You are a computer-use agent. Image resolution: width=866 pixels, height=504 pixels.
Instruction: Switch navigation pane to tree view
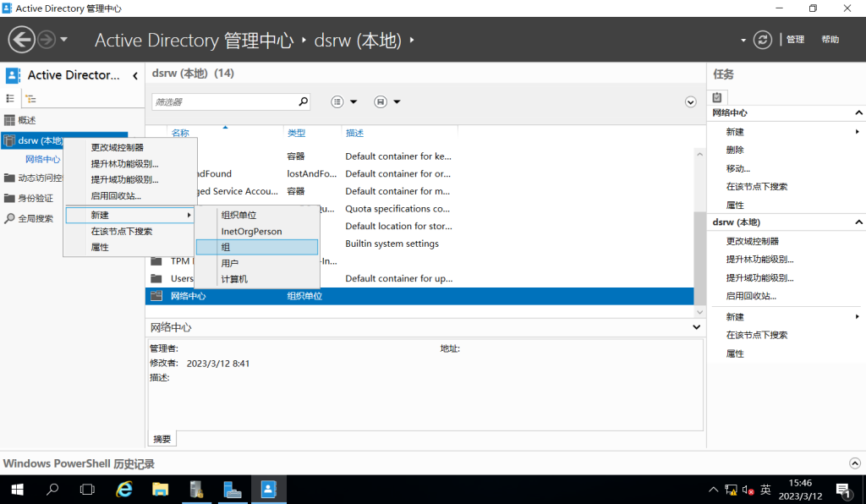click(x=30, y=99)
